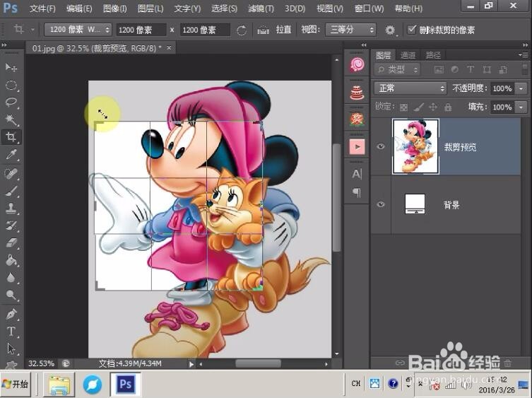
Task: Select the History Brush tool
Action: 11,225
